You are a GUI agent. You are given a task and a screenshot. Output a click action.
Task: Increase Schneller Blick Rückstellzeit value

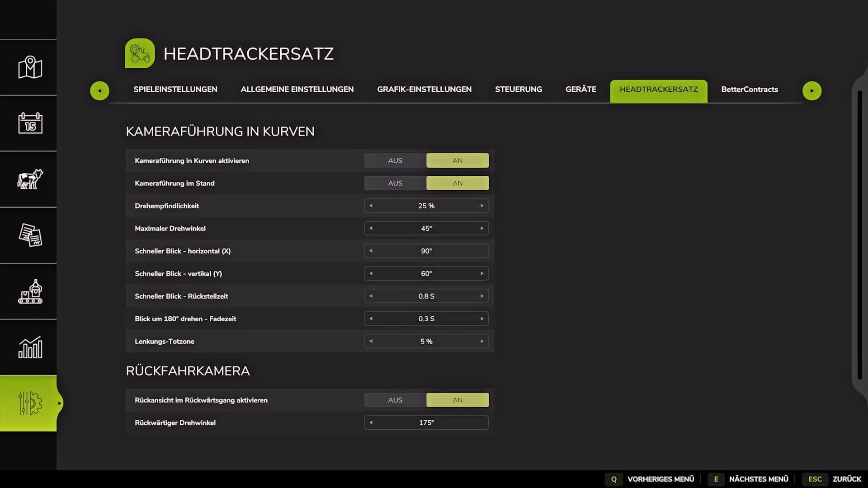[x=482, y=296]
